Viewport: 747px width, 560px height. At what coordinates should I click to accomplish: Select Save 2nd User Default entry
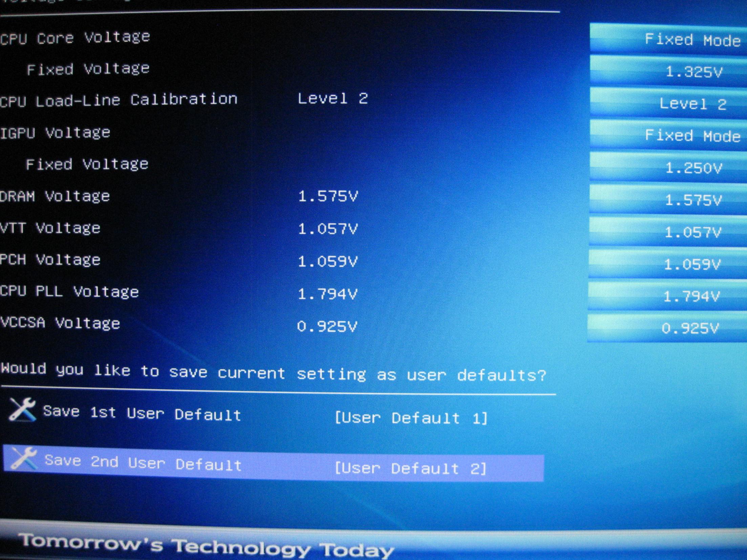point(143,462)
